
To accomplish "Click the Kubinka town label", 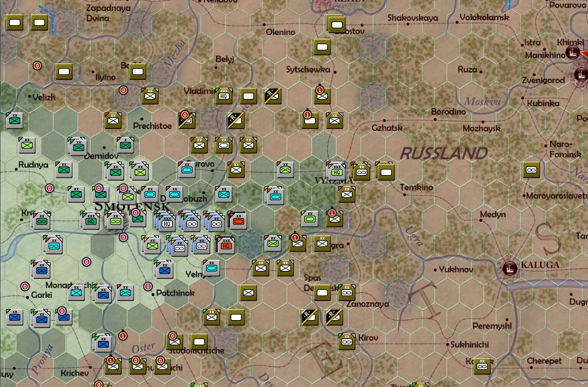I will click(543, 103).
